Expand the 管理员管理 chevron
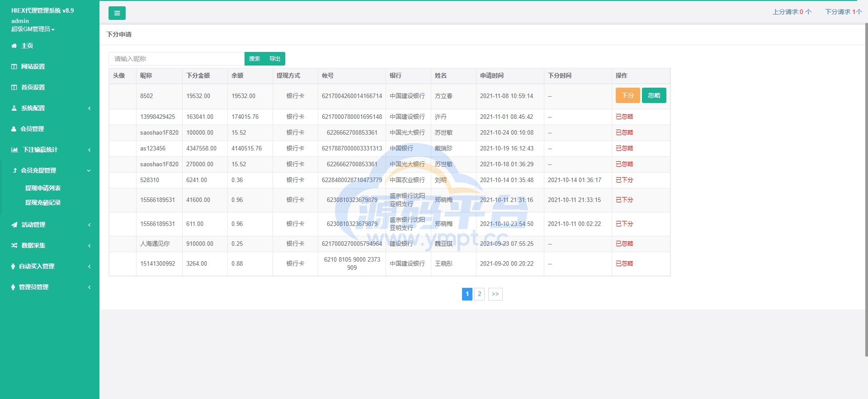The width and height of the screenshot is (868, 399). pos(90,287)
